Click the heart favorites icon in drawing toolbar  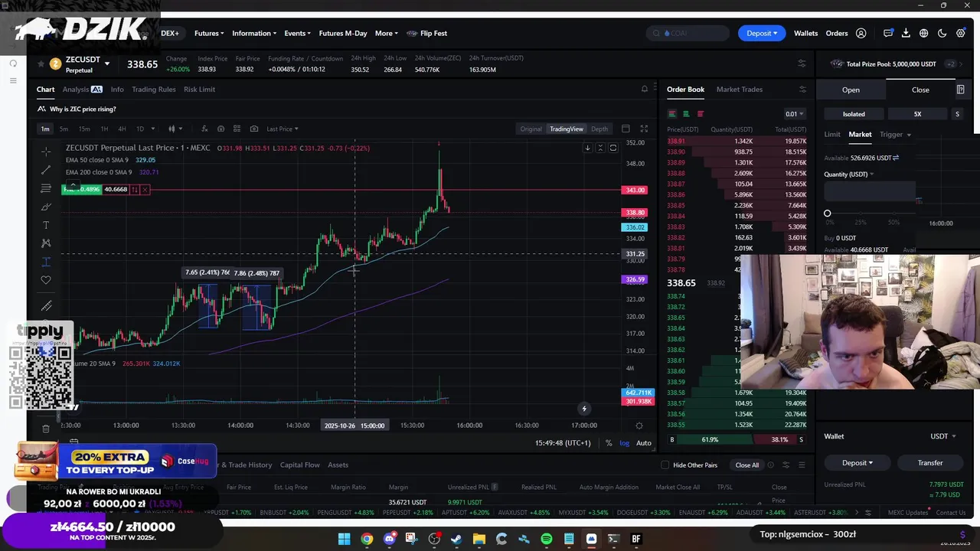tap(46, 280)
